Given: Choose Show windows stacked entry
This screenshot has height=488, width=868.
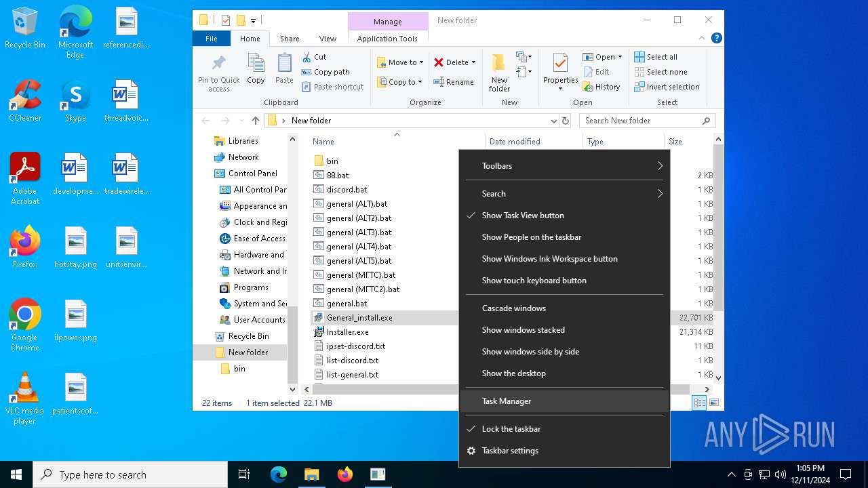Looking at the screenshot, I should (x=564, y=330).
